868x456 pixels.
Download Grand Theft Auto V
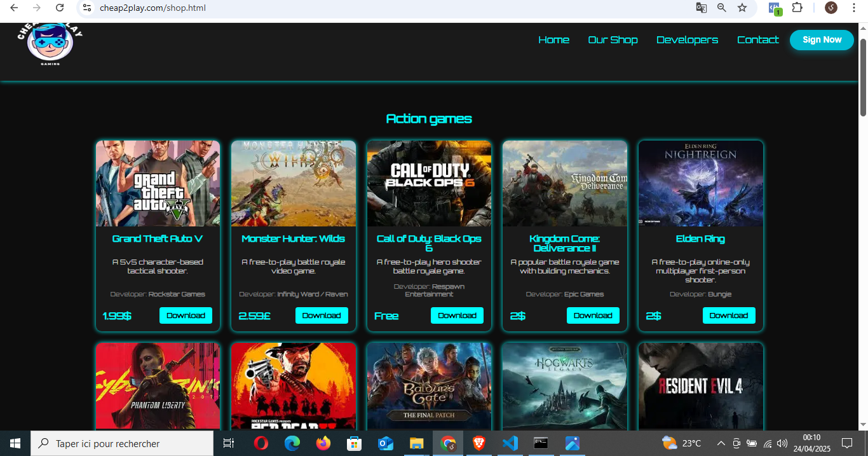pos(186,315)
